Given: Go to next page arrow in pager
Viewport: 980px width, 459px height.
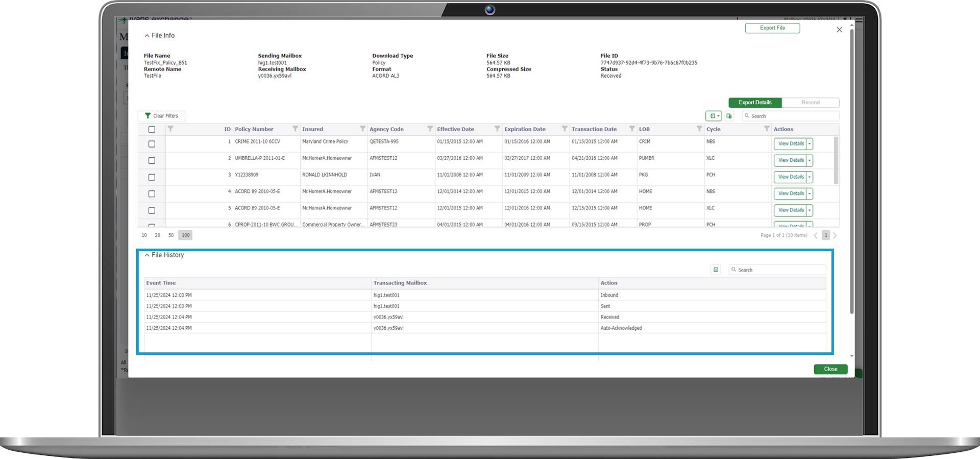Looking at the screenshot, I should click(835, 235).
